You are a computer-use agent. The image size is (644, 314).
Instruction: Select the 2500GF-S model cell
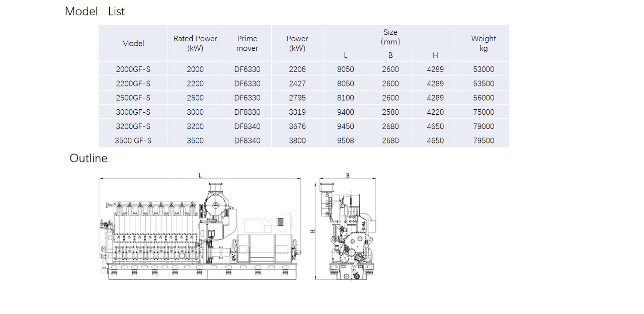[x=133, y=98]
